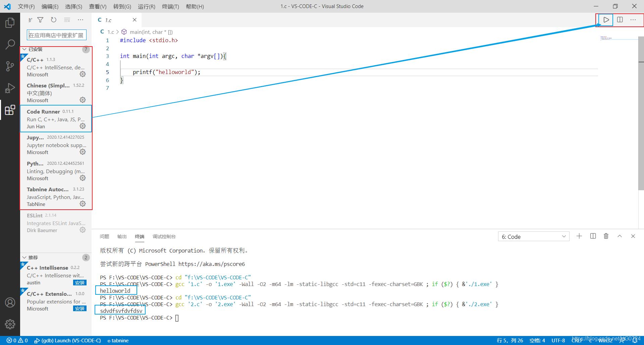Open the 查看(V) menu
The height and width of the screenshot is (345, 644).
(x=98, y=6)
